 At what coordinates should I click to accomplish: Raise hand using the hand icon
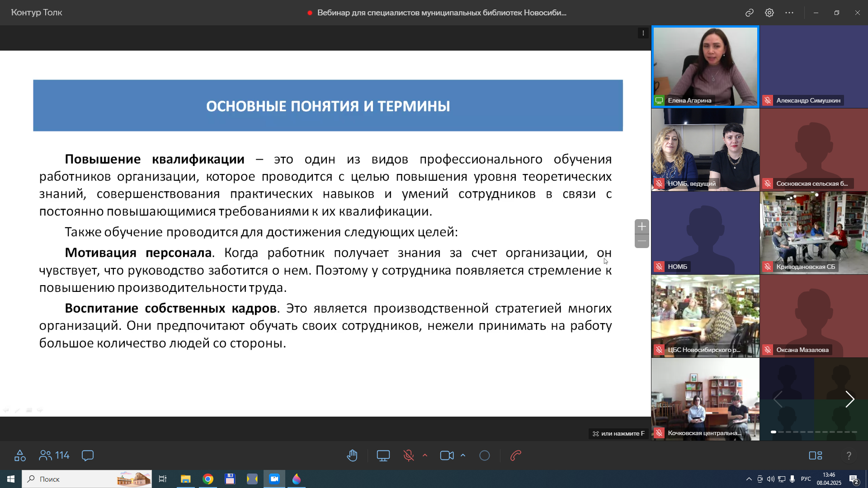[352, 455]
